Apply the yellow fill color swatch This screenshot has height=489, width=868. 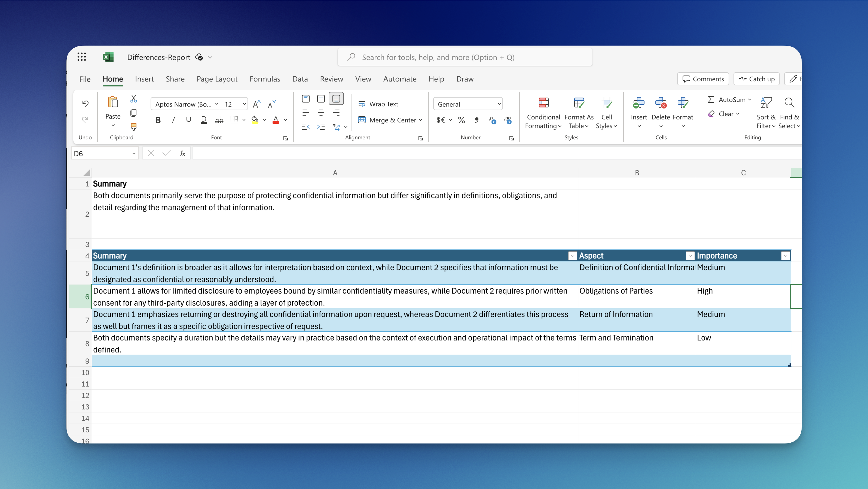255,120
